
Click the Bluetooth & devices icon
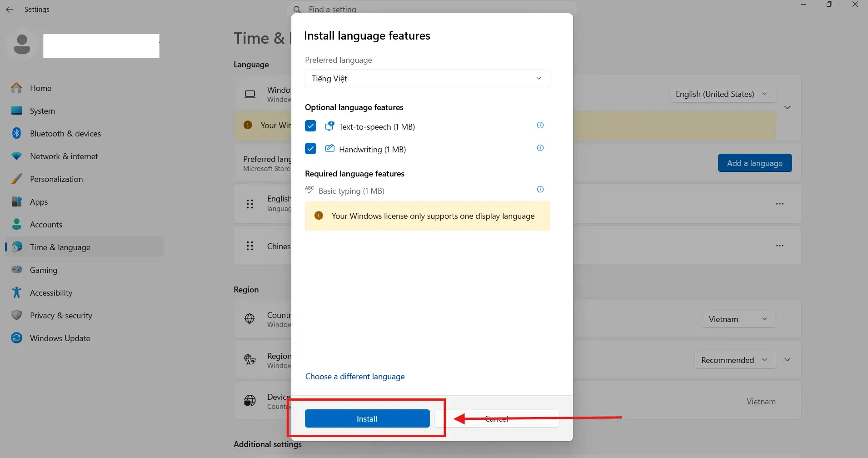click(x=17, y=133)
